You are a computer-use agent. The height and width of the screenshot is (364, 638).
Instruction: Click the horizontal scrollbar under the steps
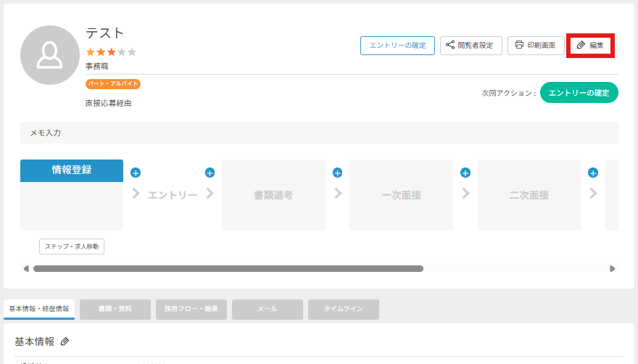point(228,268)
